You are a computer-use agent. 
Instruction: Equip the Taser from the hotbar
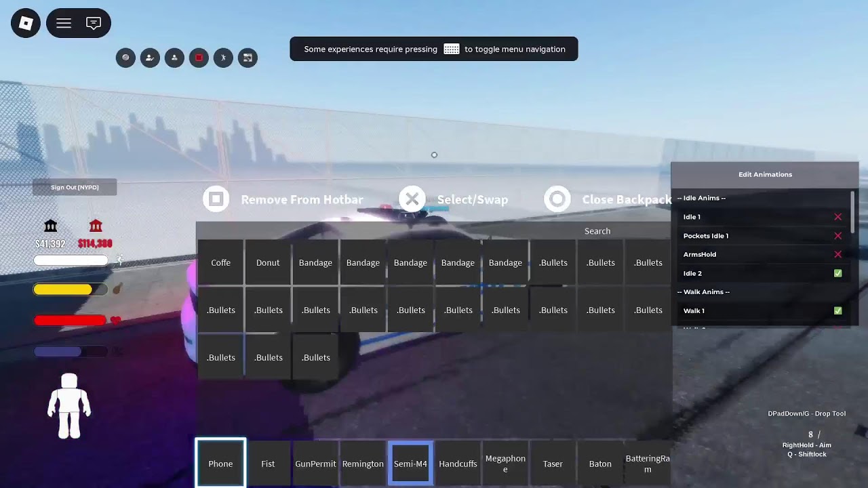coord(553,464)
